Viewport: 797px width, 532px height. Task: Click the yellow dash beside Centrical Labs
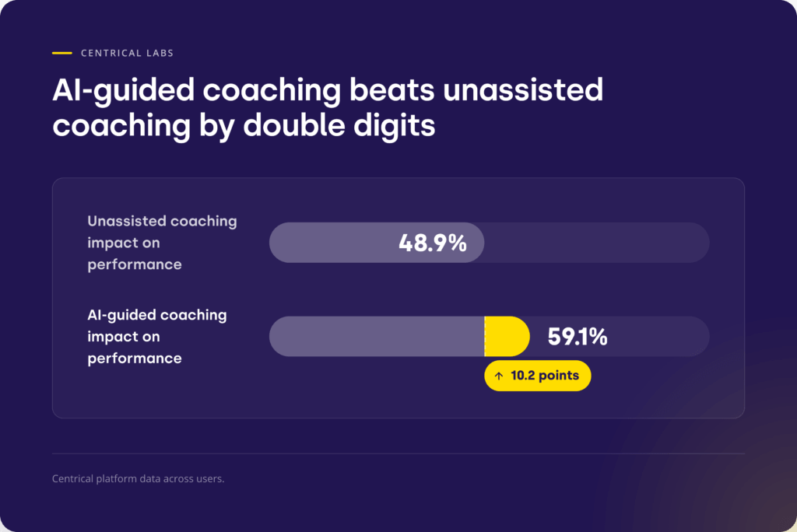tap(62, 53)
